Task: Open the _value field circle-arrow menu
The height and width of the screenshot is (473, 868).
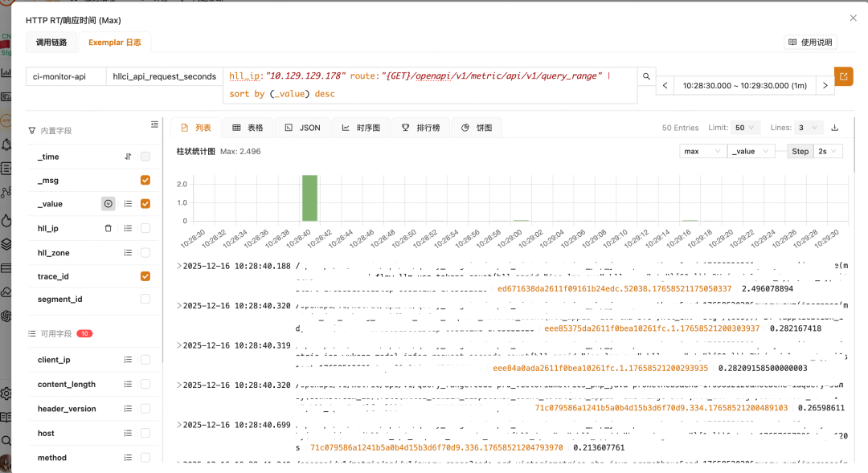Action: 108,204
